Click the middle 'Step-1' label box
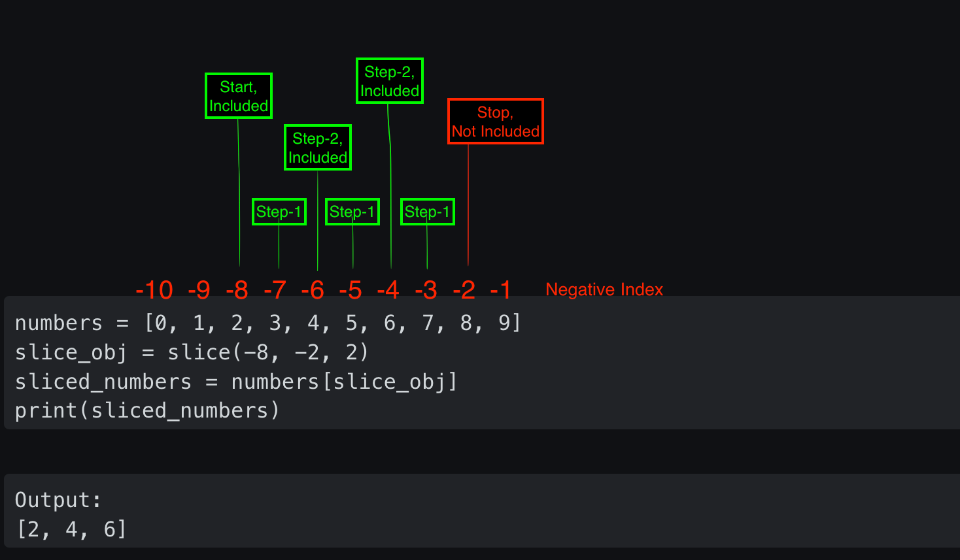Viewport: 960px width, 560px height. [x=352, y=211]
